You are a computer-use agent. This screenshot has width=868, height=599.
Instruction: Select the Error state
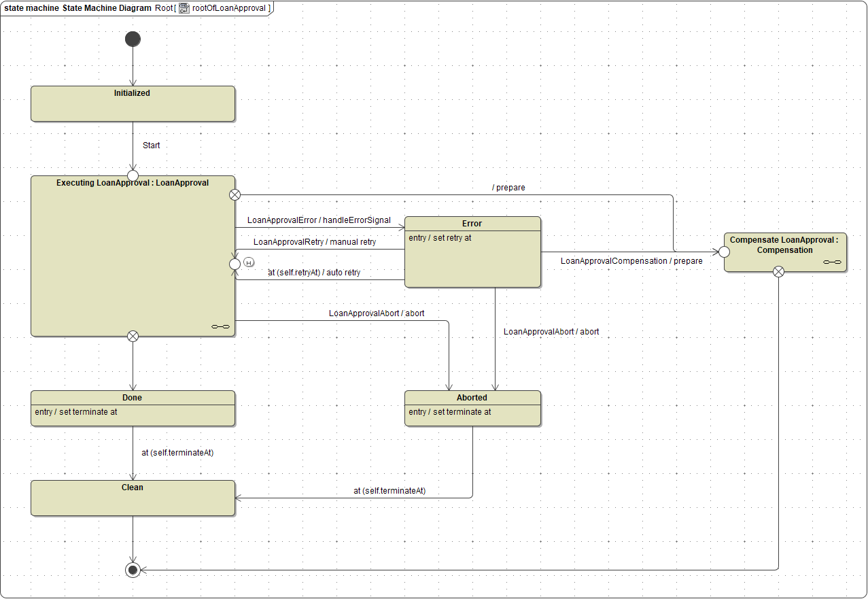(472, 252)
